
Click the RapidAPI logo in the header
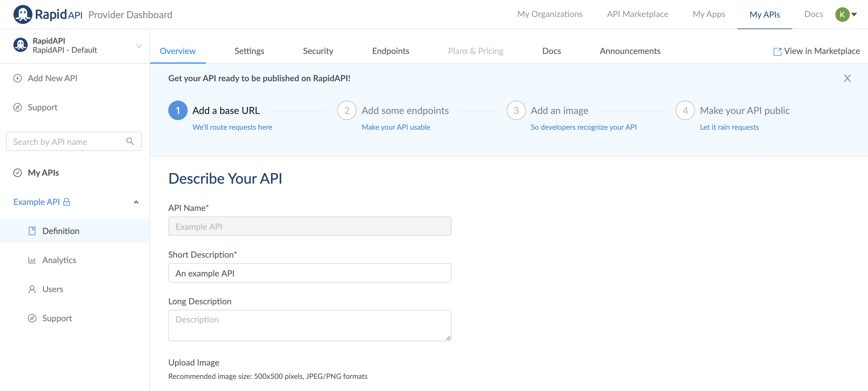tap(48, 14)
